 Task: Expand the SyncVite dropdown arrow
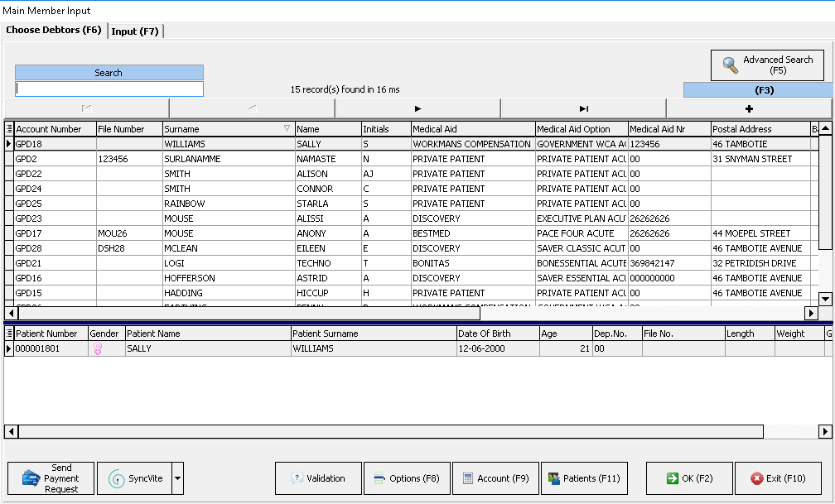[178, 478]
